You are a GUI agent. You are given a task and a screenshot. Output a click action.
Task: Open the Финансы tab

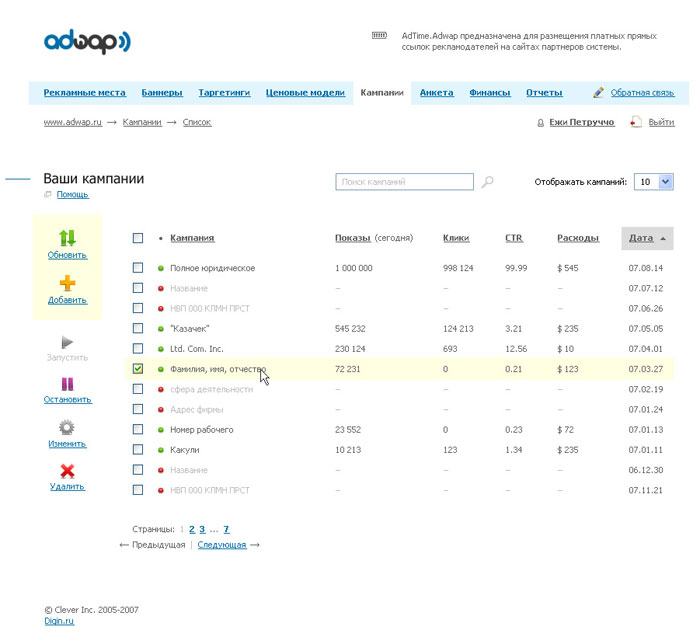pyautogui.click(x=490, y=93)
